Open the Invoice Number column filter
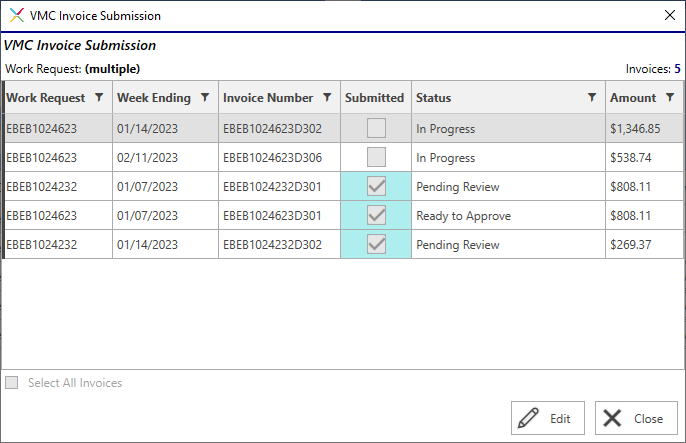 (x=327, y=98)
